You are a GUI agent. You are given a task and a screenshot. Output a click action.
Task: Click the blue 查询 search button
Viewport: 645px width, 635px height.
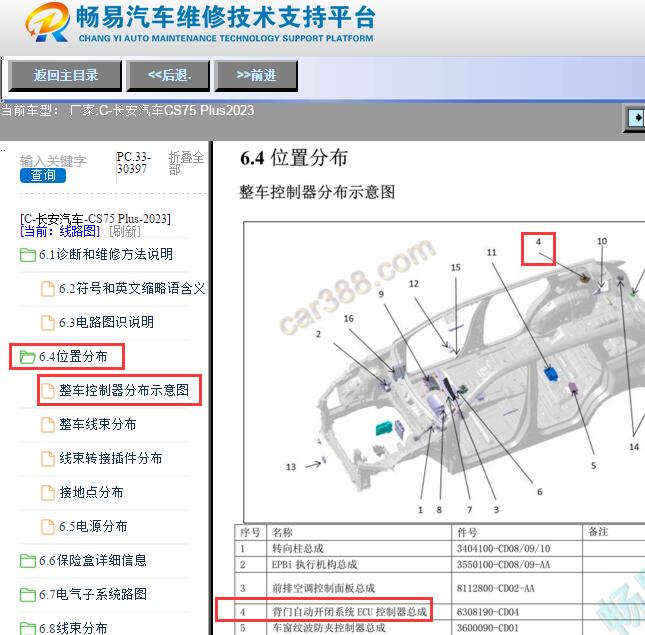[x=43, y=176]
